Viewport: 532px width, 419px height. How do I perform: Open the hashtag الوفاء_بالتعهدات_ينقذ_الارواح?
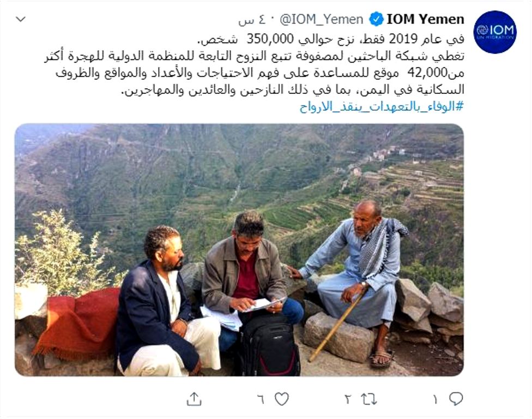[382, 106]
